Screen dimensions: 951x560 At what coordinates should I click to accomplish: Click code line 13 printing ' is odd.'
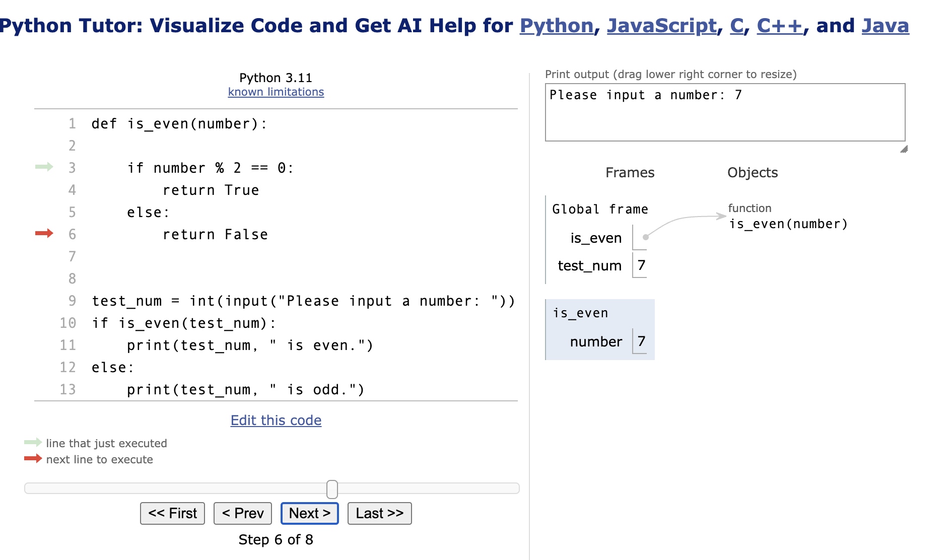(x=245, y=390)
